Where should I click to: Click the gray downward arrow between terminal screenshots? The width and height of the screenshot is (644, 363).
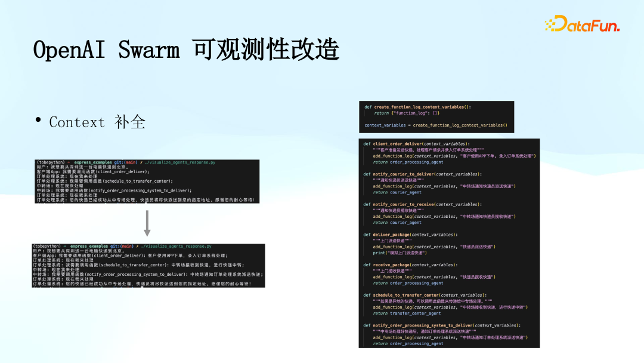pos(147,223)
